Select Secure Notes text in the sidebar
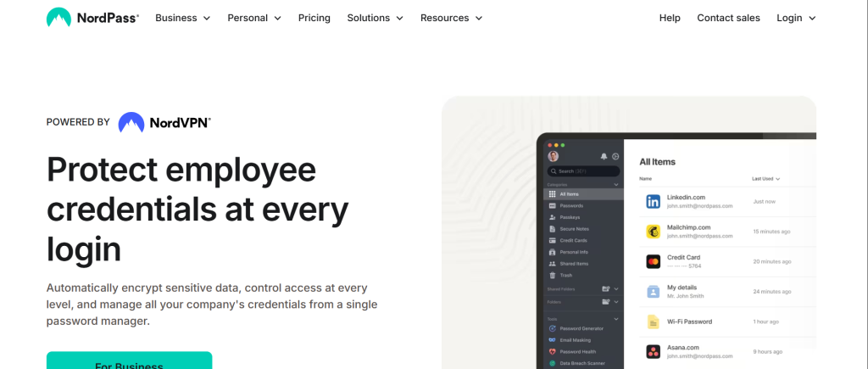Image resolution: width=868 pixels, height=369 pixels. 574,229
